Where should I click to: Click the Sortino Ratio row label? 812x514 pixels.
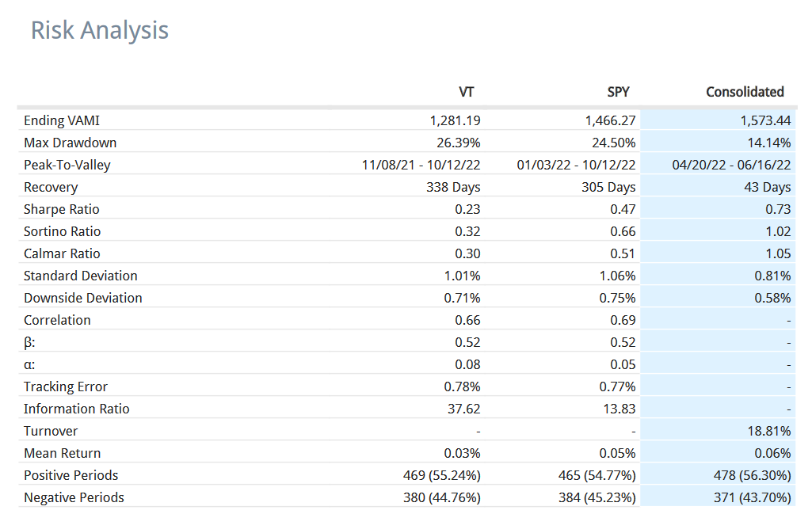pos(62,232)
